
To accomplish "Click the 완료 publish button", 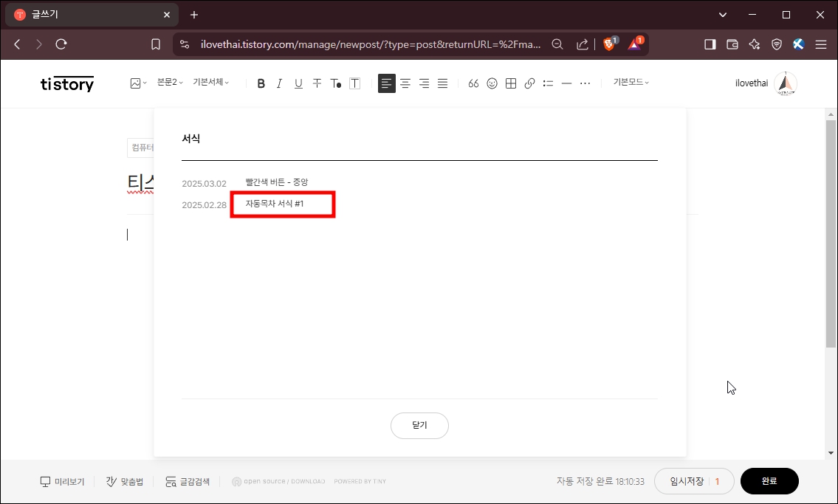I will tap(769, 480).
